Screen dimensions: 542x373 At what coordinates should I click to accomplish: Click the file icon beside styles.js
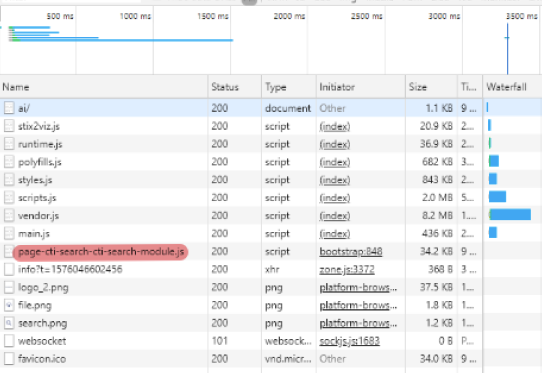9,180
